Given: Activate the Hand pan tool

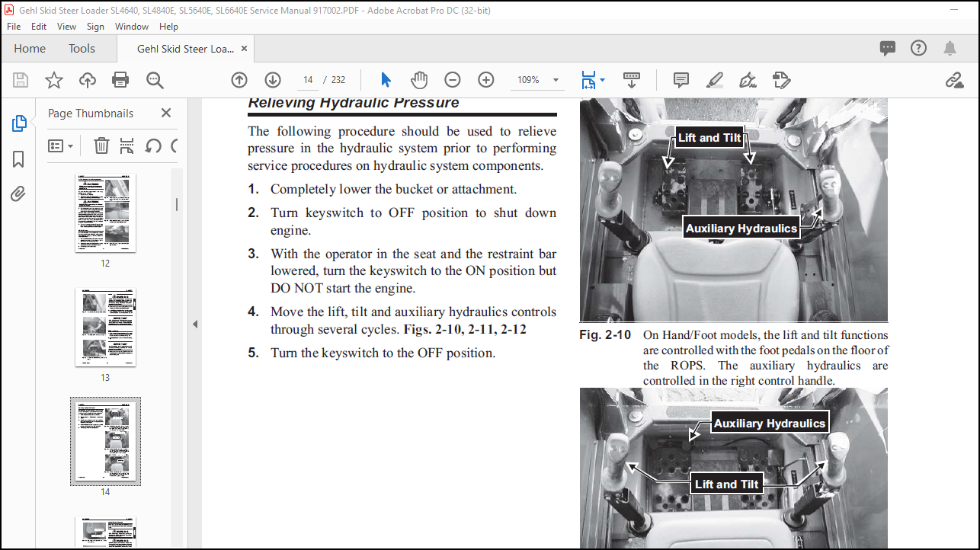Looking at the screenshot, I should 419,80.
